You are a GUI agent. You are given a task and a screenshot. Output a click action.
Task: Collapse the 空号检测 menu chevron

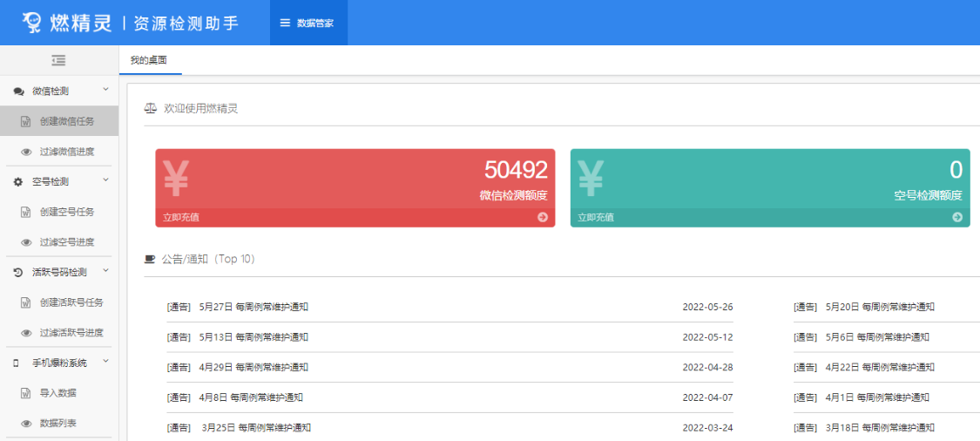pos(105,180)
